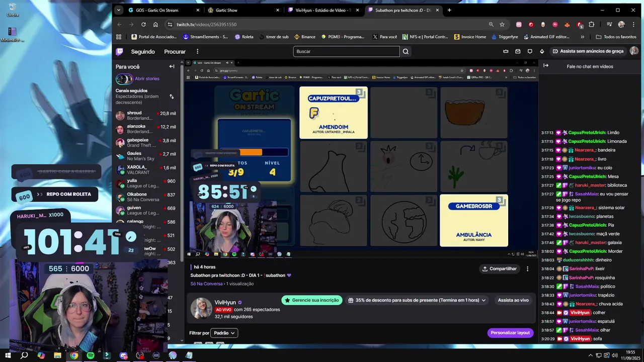The image size is (644, 362).
Task: Click CapuzPretoUlrich in the Limonada chat message
Action: [x=587, y=141]
